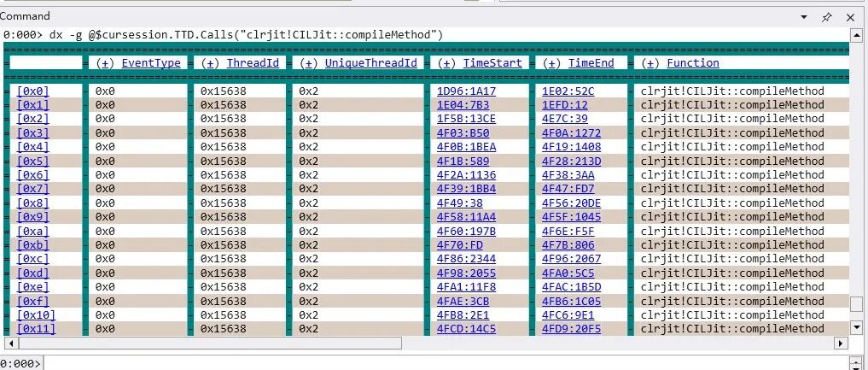868x370 pixels.
Task: Sort by the TimeEnd column header
Action: (x=591, y=63)
